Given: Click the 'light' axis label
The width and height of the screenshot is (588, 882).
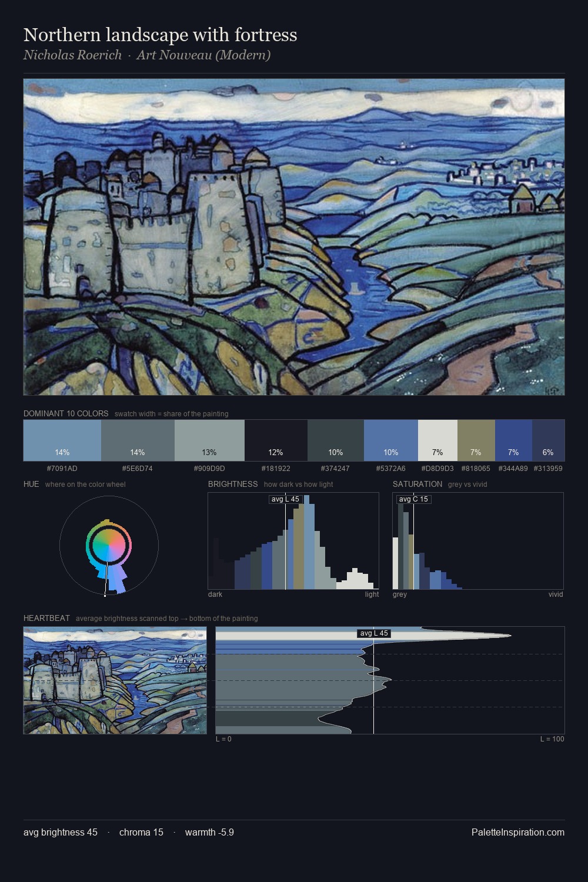Looking at the screenshot, I should (372, 594).
